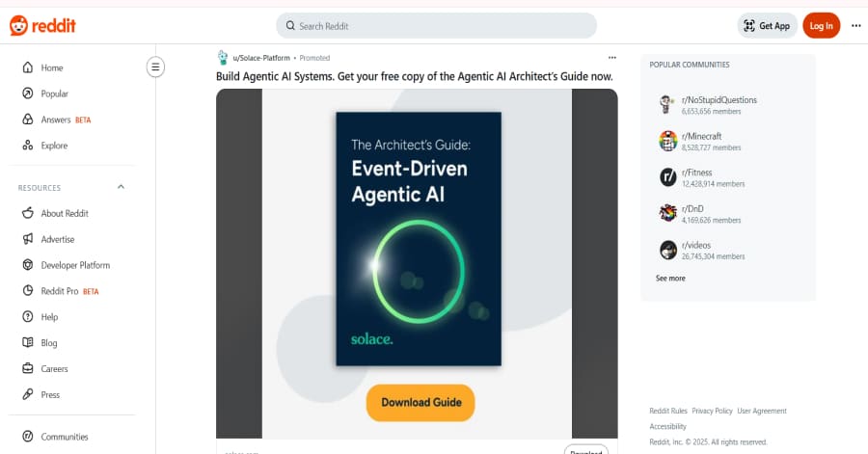Open the Careers sidebar item
Viewport: 868px width, 454px height.
click(x=54, y=369)
